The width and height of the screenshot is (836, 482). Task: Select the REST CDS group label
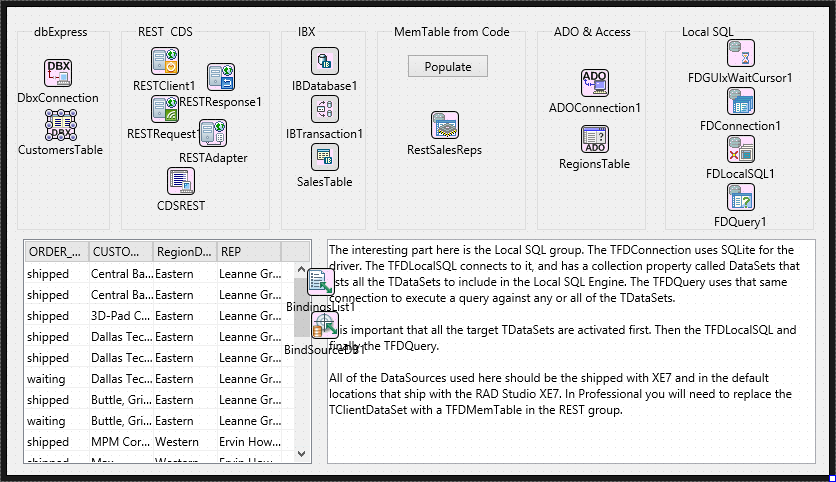click(165, 32)
